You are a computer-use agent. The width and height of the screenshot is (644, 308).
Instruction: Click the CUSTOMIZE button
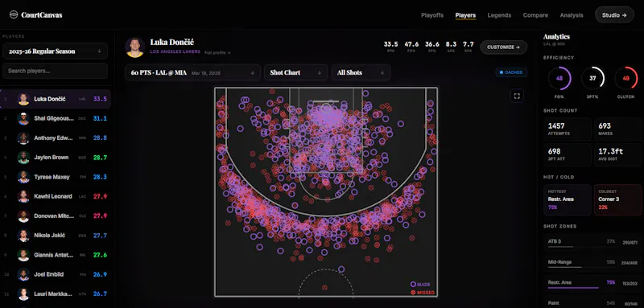504,47
